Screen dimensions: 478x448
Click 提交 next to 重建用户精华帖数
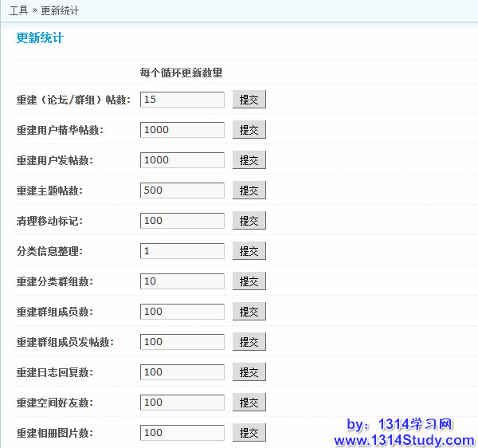tap(249, 130)
